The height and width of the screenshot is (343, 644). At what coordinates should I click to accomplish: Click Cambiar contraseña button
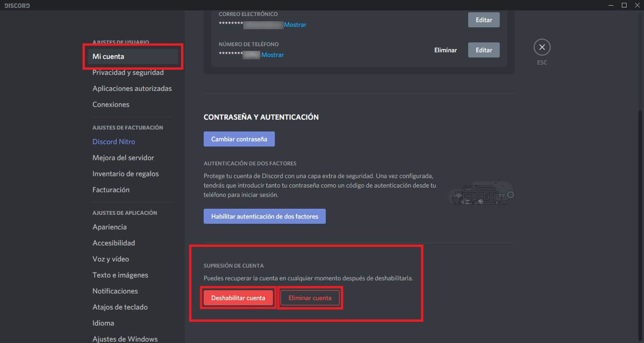tap(239, 139)
